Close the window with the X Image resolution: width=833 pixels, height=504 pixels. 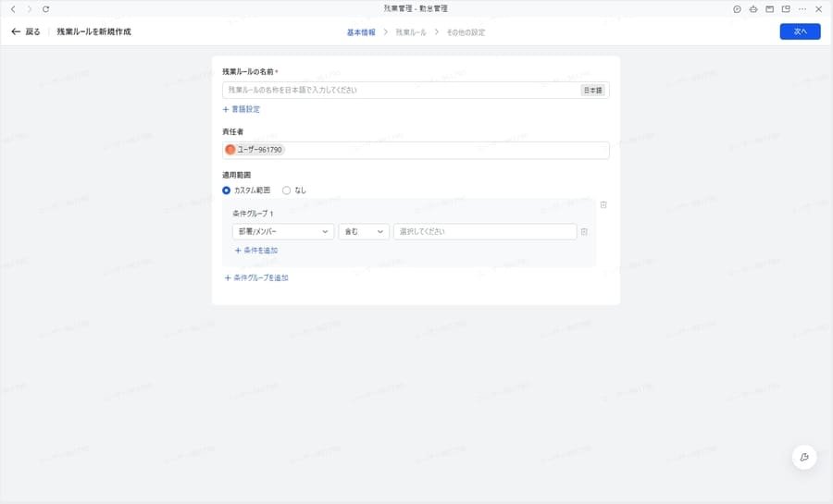click(x=819, y=9)
